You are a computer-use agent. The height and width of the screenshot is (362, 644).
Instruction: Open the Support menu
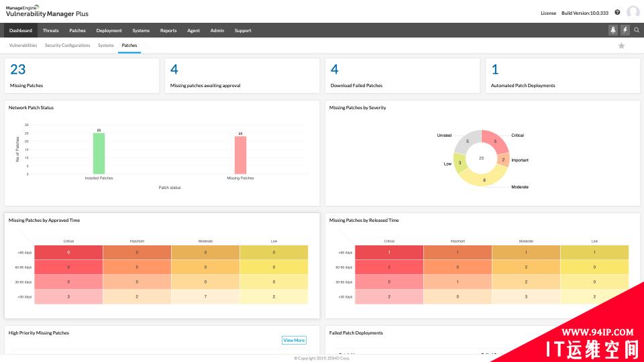[x=243, y=30]
